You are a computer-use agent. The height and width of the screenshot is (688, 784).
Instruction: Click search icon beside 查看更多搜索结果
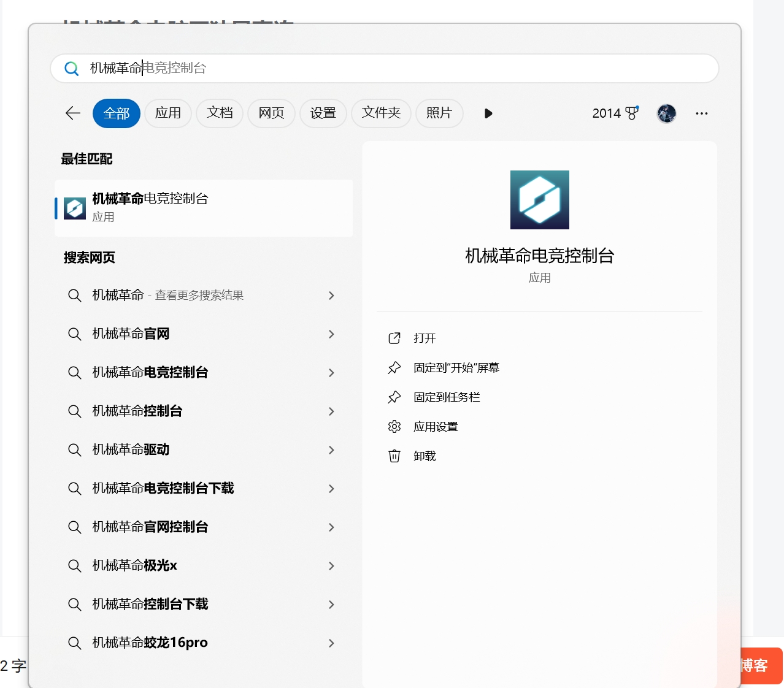point(75,296)
